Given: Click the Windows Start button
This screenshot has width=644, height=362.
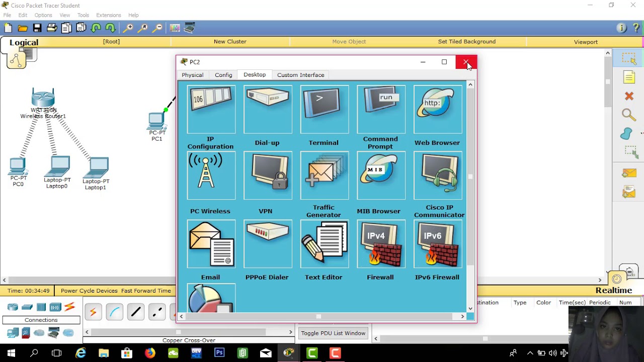Looking at the screenshot, I should tap(11, 353).
